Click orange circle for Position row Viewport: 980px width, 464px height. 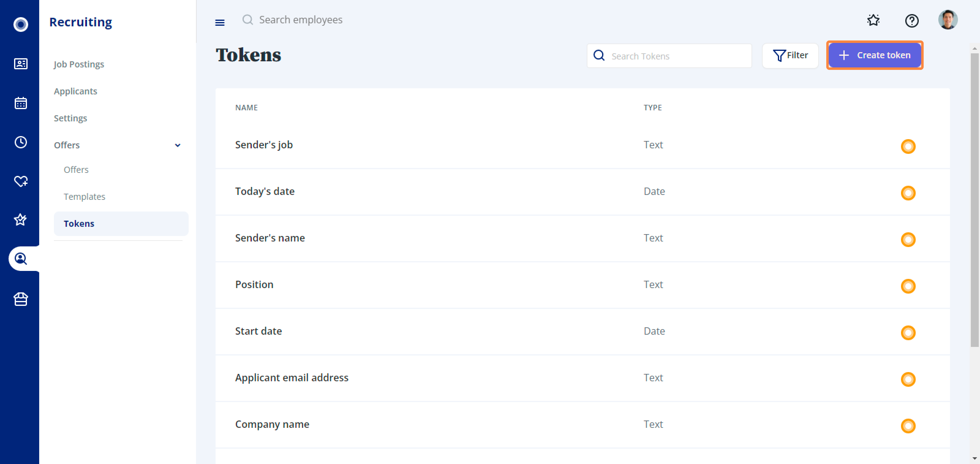pyautogui.click(x=908, y=286)
